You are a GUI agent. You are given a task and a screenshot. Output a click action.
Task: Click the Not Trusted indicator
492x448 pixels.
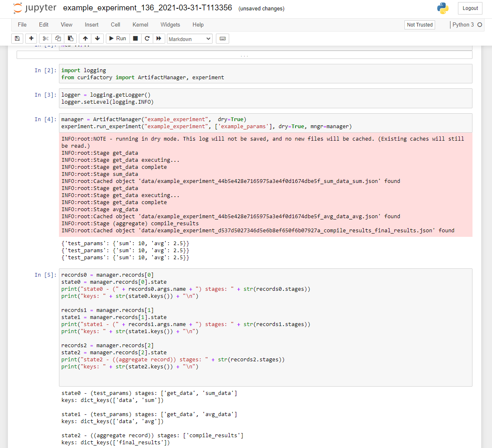[x=419, y=24]
